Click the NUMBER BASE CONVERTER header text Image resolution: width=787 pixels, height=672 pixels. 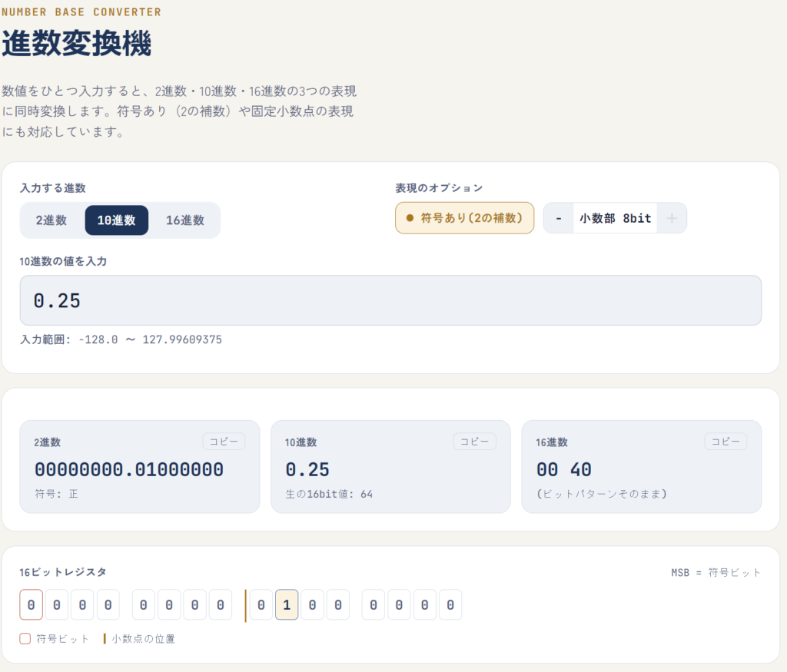tap(81, 12)
